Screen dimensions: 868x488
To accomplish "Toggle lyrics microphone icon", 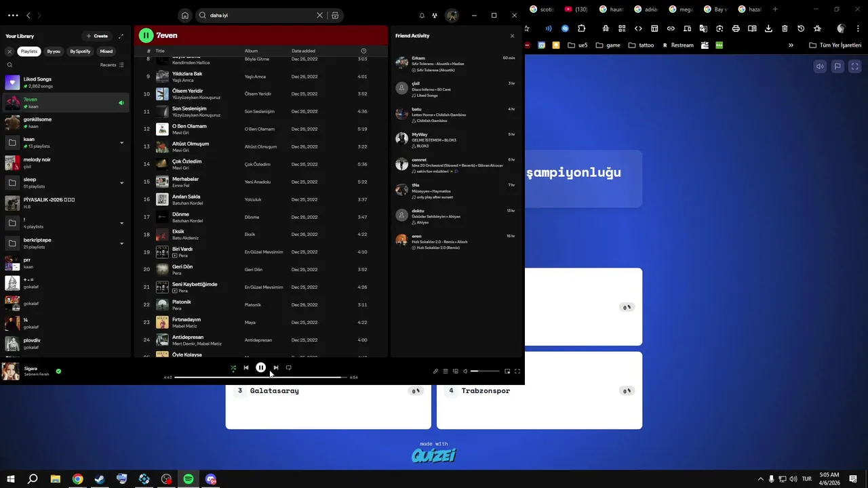I will tap(435, 371).
